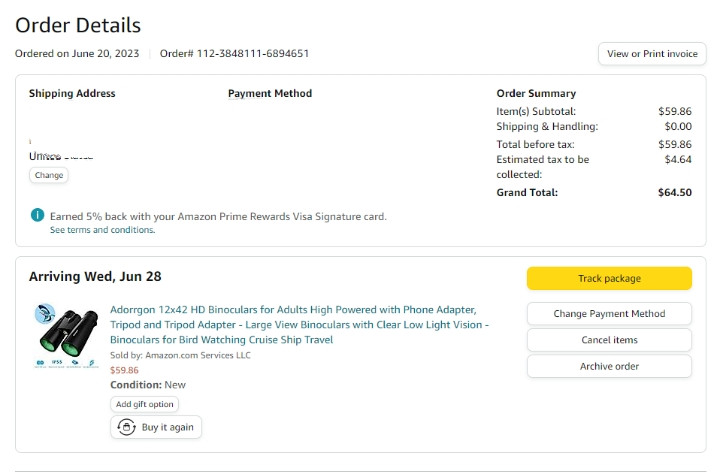Image resolution: width=720 pixels, height=474 pixels.
Task: Click the Arriving Wed, Jun 28 heading
Action: pos(95,276)
